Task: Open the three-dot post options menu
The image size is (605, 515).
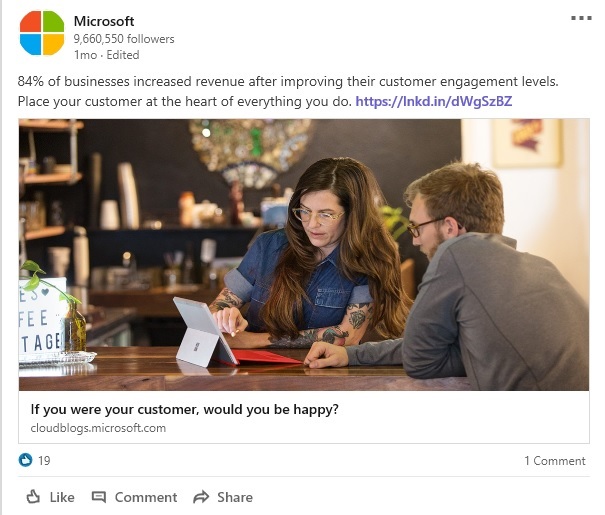Action: (581, 18)
